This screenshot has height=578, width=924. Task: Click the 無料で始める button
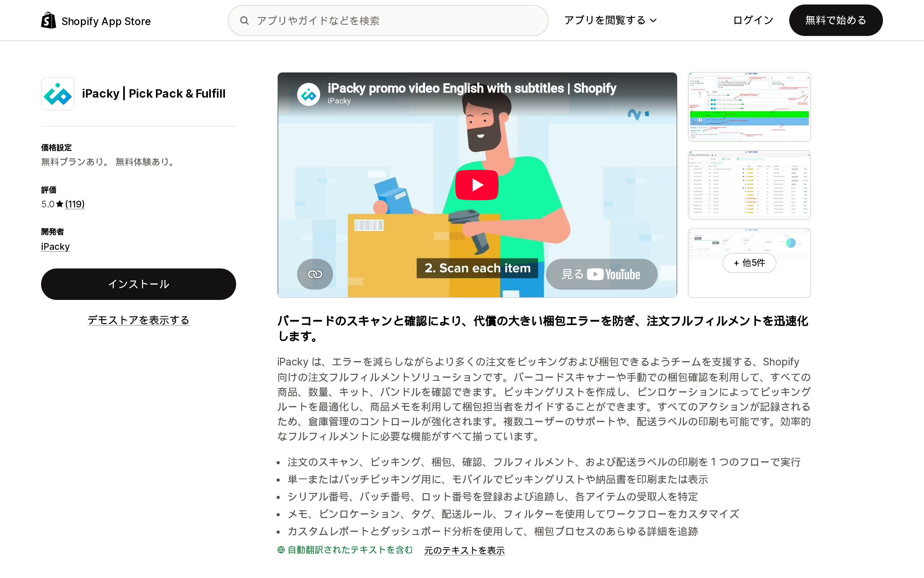[x=836, y=20]
